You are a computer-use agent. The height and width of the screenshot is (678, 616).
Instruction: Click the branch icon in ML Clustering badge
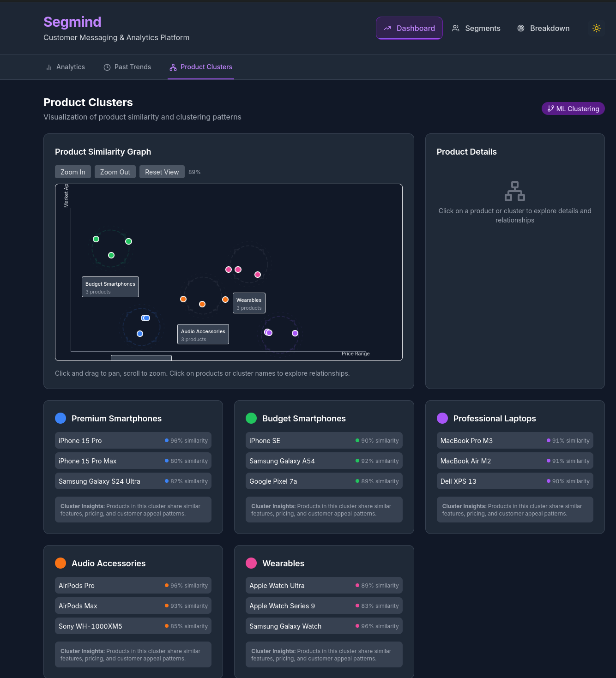[x=550, y=108]
